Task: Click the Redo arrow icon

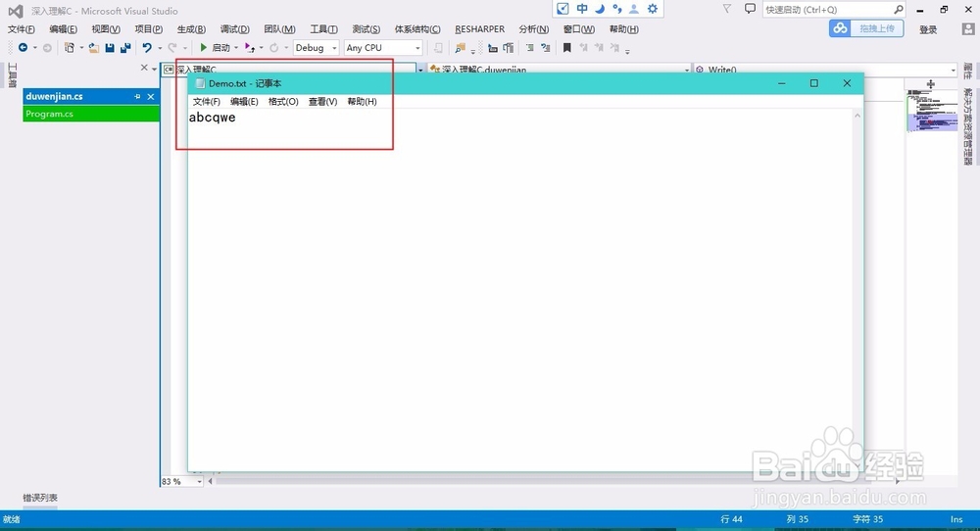Action: pos(171,47)
